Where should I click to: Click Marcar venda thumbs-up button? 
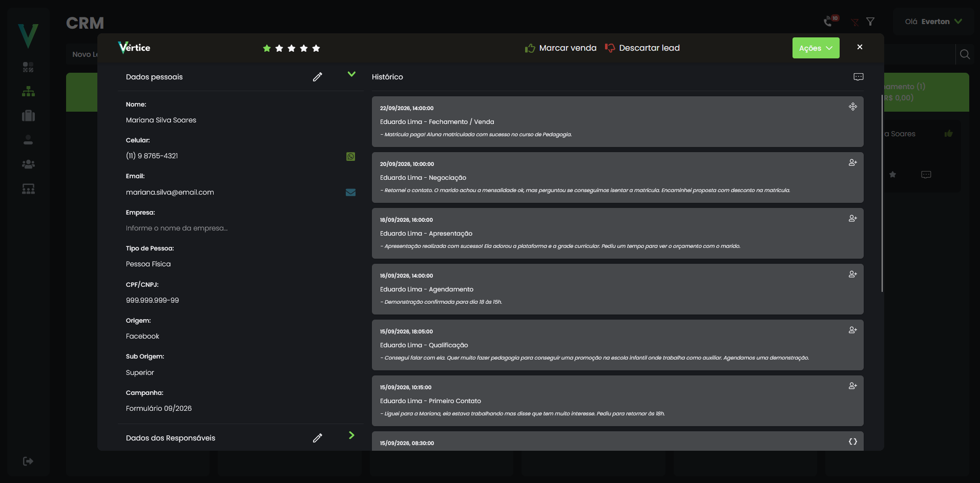click(x=560, y=48)
